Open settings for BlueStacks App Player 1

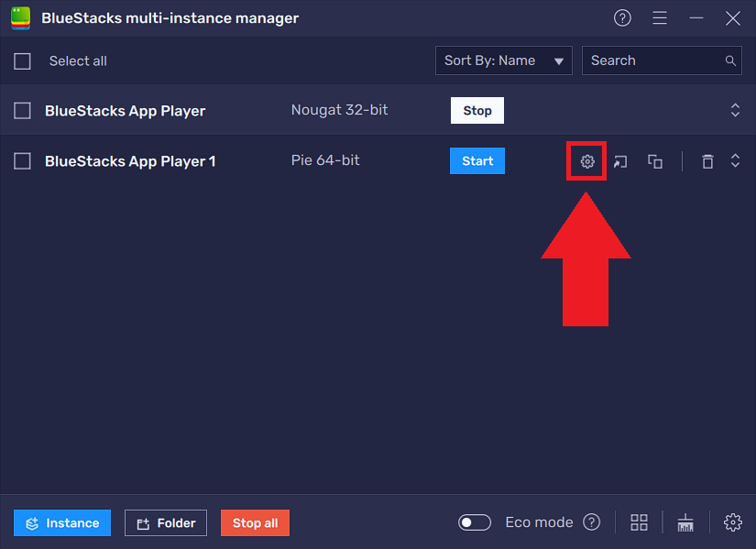(x=586, y=160)
